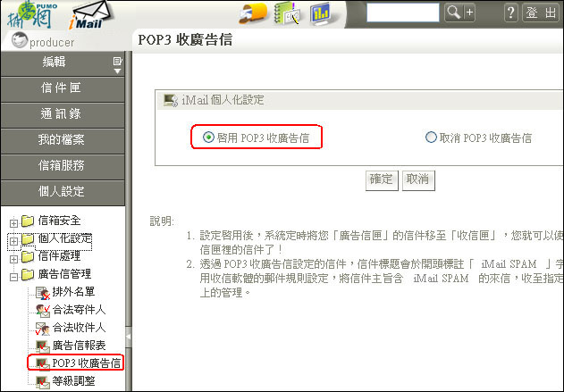
Task: Click the sidebar collapse arrow handle
Action: (128, 337)
